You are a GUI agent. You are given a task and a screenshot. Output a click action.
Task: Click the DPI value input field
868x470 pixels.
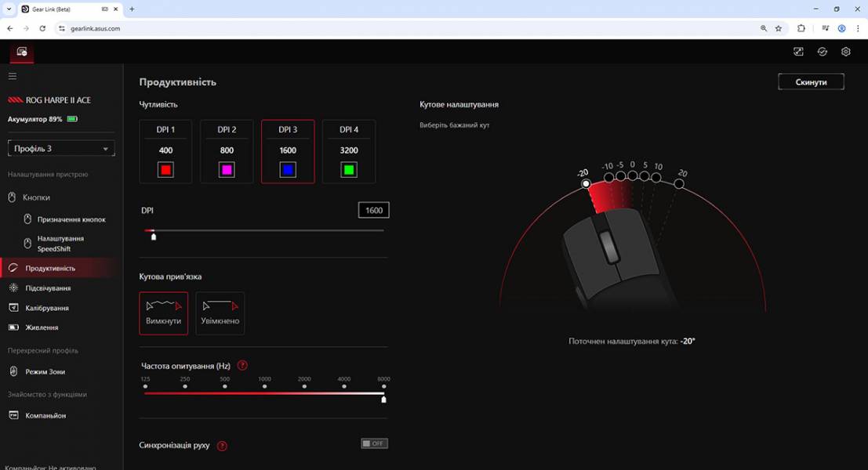[373, 209]
